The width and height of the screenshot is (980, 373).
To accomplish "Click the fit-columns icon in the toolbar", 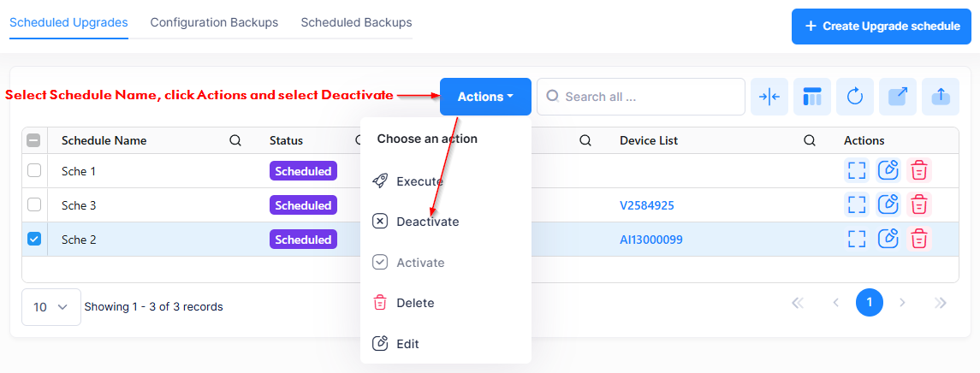I will [x=769, y=97].
